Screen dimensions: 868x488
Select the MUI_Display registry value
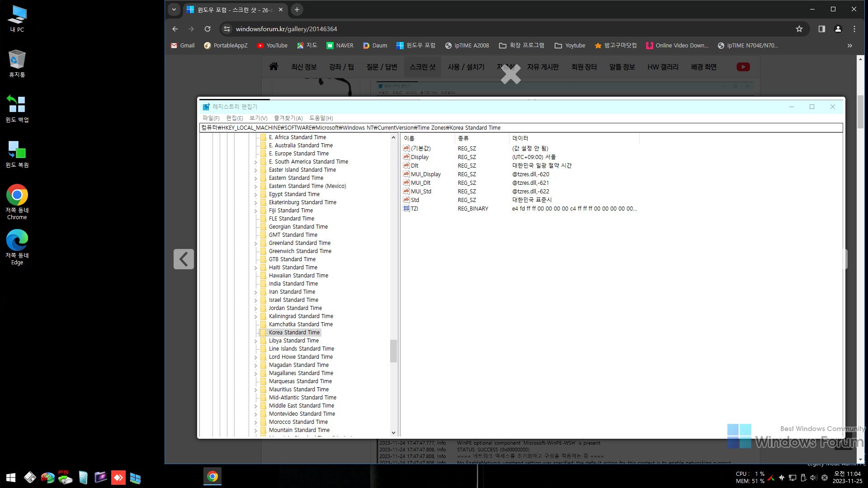425,174
